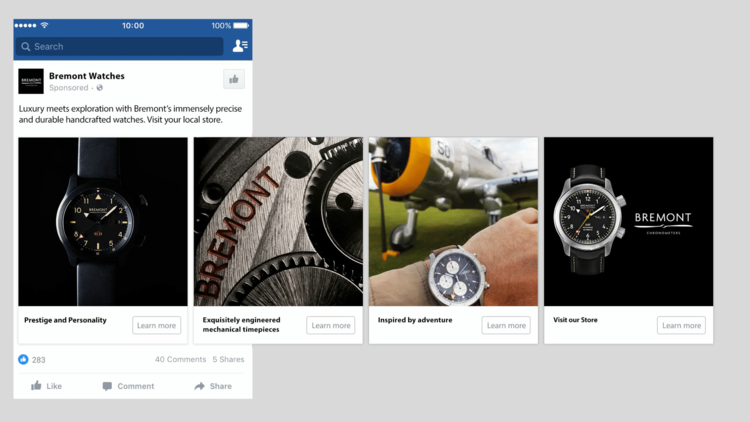750x422 pixels.
Task: Click the 100% battery percentage text
Action: click(221, 25)
